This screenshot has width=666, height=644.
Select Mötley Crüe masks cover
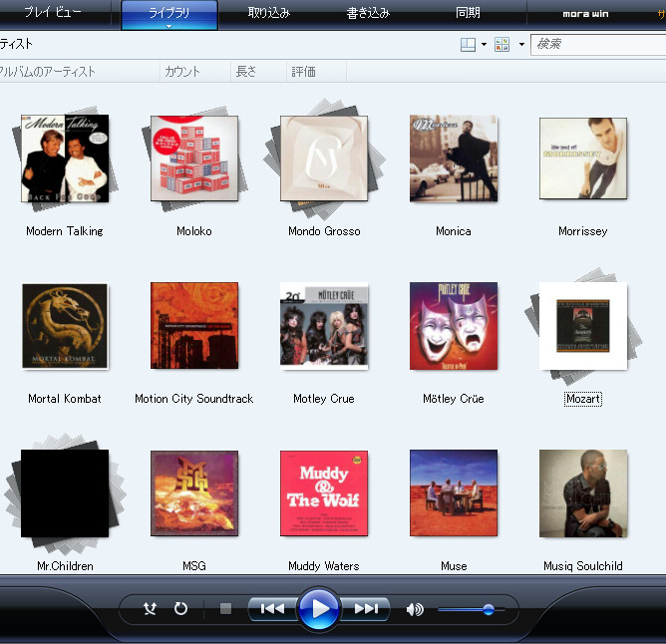(x=454, y=326)
